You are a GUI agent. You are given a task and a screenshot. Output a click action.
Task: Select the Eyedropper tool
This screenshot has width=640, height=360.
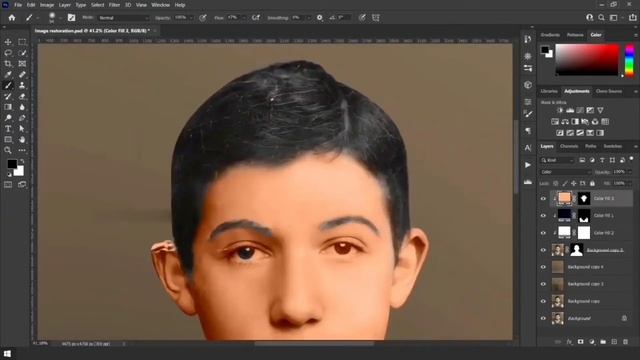click(x=8, y=75)
